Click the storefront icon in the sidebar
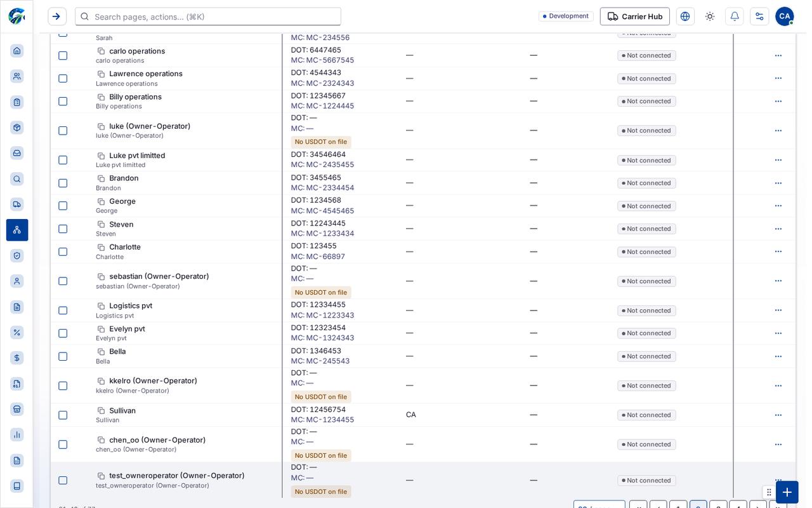This screenshot has height=508, width=812. click(17, 410)
